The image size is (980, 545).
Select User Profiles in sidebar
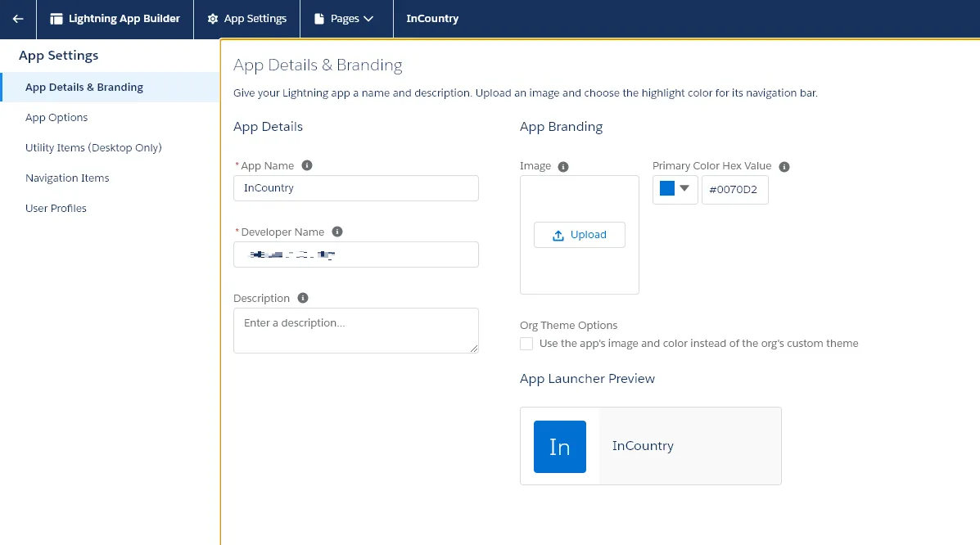pyautogui.click(x=56, y=208)
